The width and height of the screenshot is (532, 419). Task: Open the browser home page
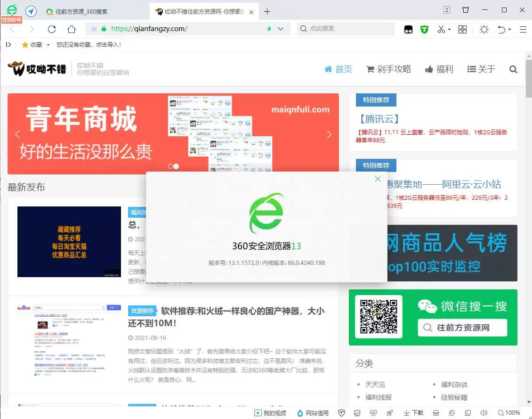pyautogui.click(x=71, y=29)
